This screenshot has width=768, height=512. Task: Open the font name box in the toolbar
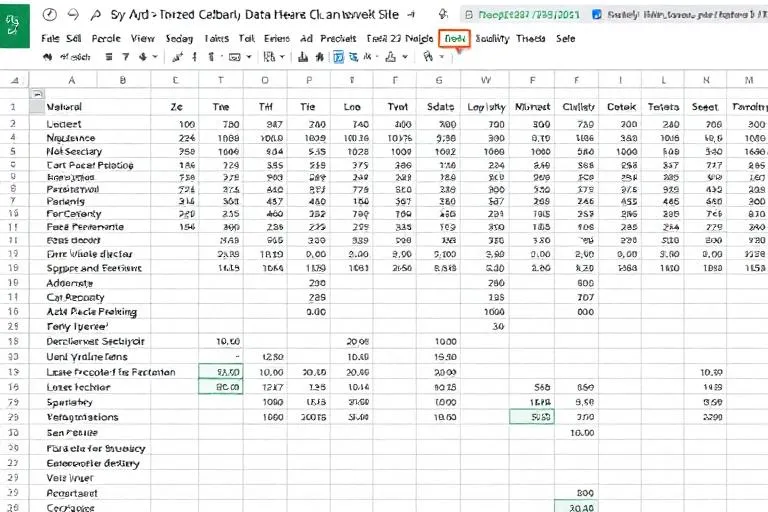(75, 57)
